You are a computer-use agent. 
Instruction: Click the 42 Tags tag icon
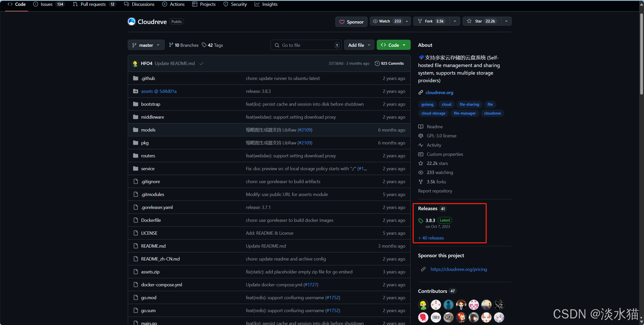(x=204, y=45)
